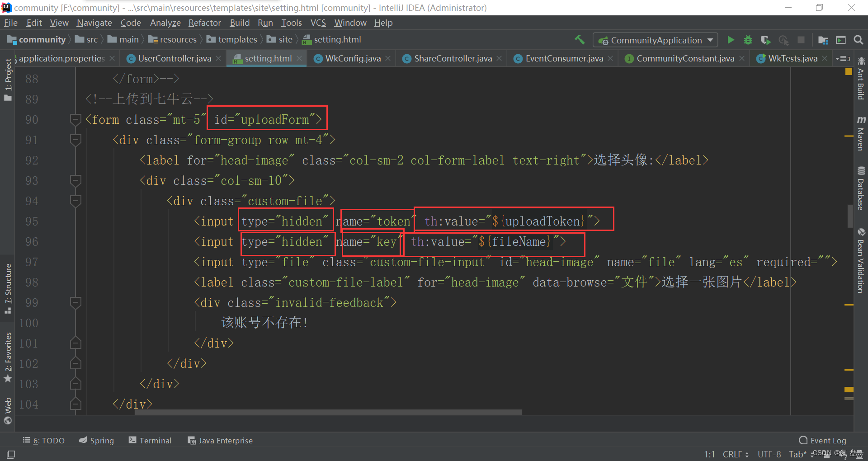Switch to EventConsumer.java tab
Viewport: 868px width, 461px height.
(x=564, y=59)
